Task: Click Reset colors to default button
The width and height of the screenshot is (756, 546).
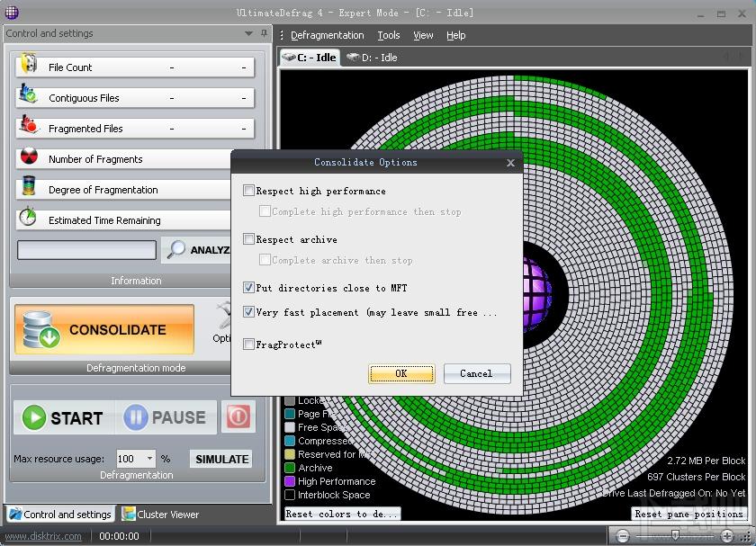Action: tap(342, 514)
